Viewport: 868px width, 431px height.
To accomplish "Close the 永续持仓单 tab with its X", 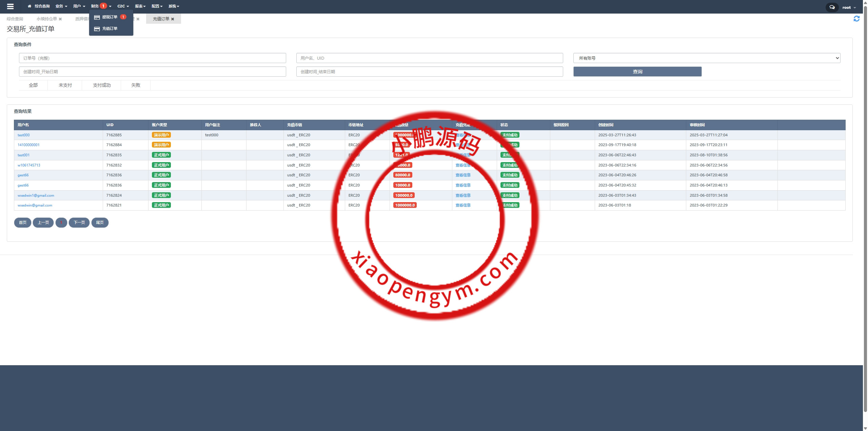I will point(60,19).
